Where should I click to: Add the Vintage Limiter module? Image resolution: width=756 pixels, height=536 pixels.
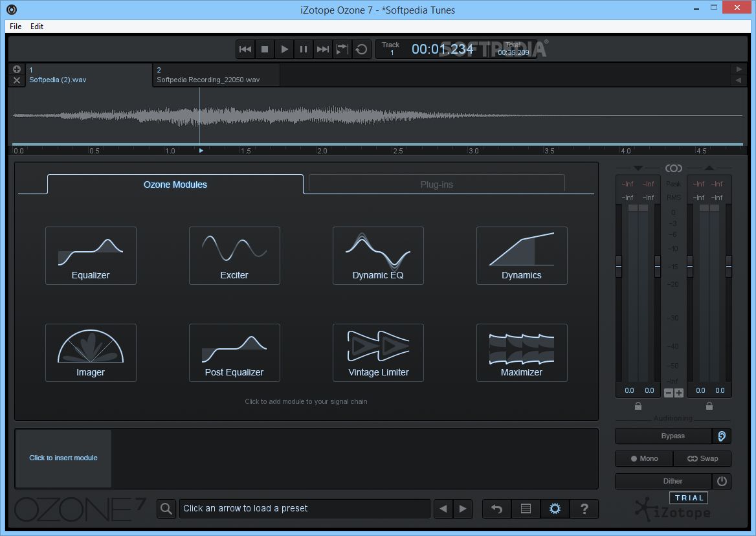click(x=378, y=353)
